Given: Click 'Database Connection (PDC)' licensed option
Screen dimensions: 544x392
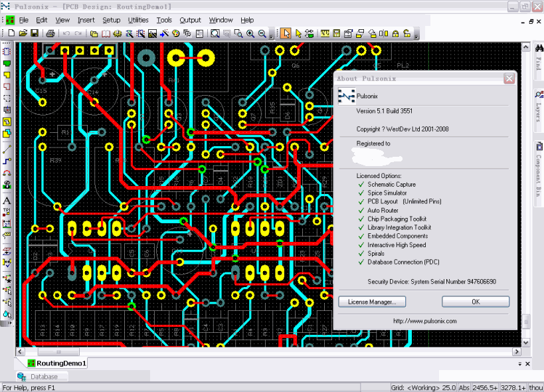Looking at the screenshot, I should [403, 262].
